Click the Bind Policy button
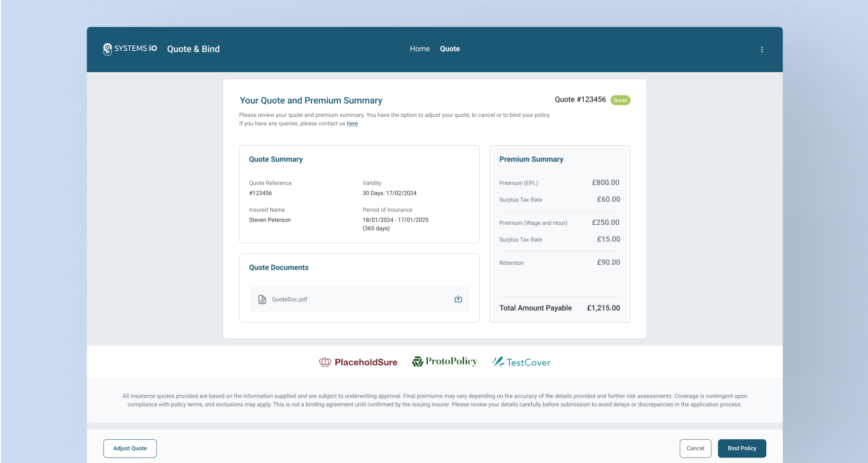This screenshot has height=463, width=868. click(742, 448)
